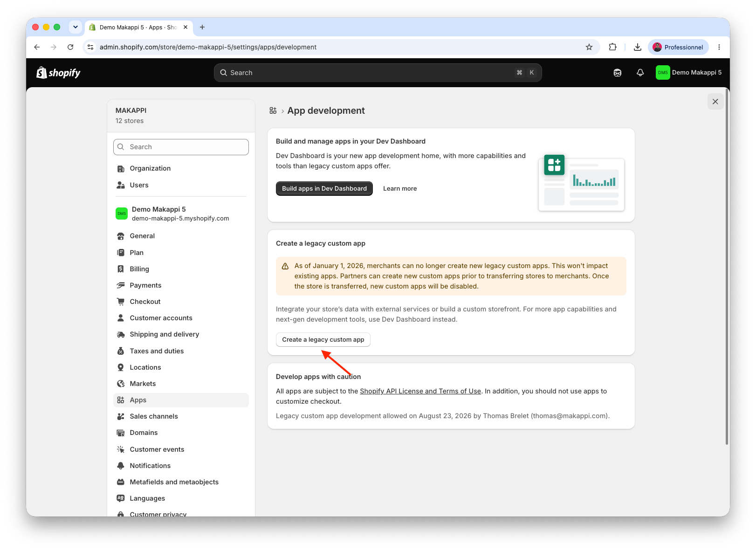756x551 pixels.
Task: Open the browser extensions icon
Action: point(613,47)
